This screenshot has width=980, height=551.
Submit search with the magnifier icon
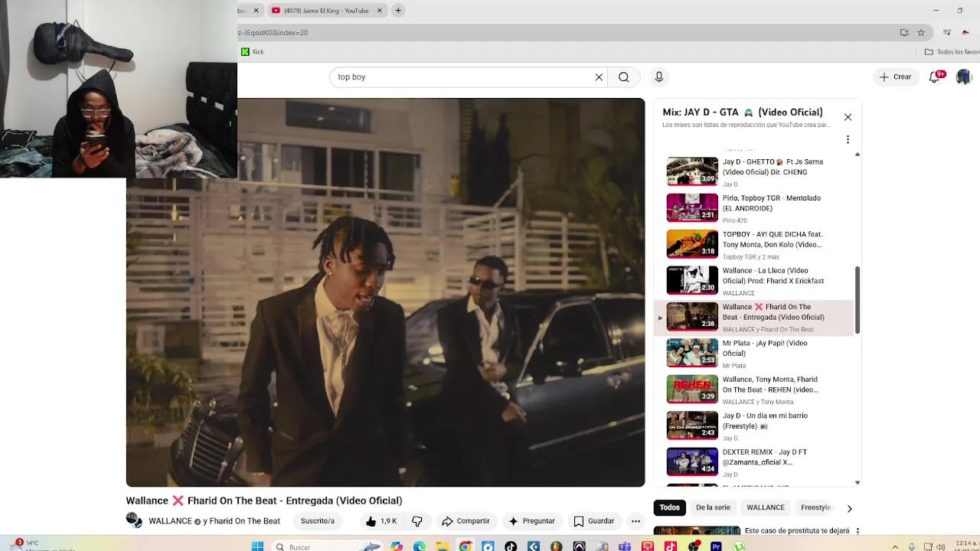pos(624,77)
